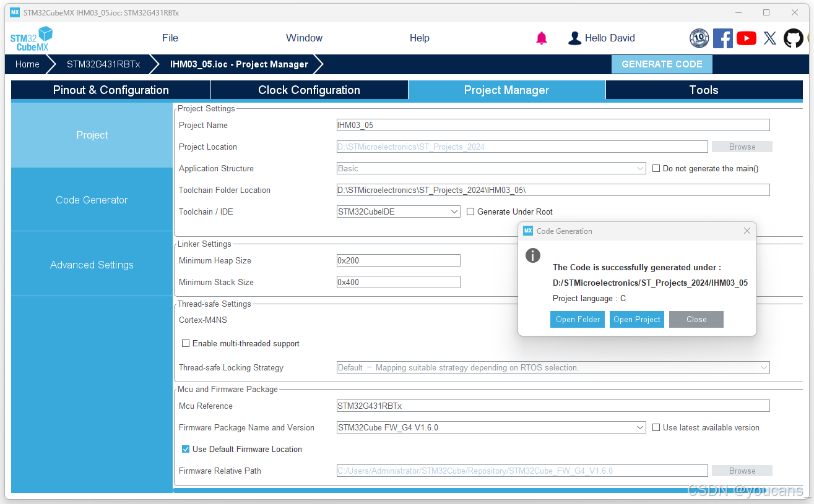Switch to Clock Configuration tab
Viewport: 814px width, 504px height.
tap(310, 90)
